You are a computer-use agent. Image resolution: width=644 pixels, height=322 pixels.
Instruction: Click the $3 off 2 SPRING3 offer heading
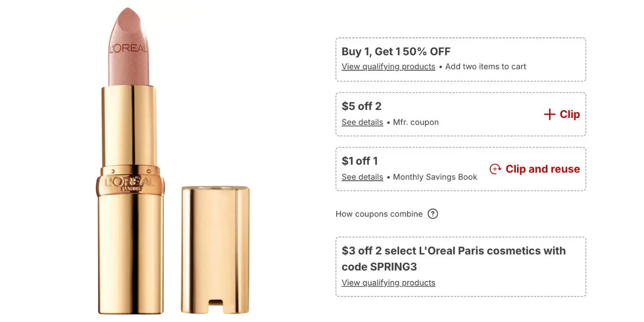pyautogui.click(x=453, y=259)
